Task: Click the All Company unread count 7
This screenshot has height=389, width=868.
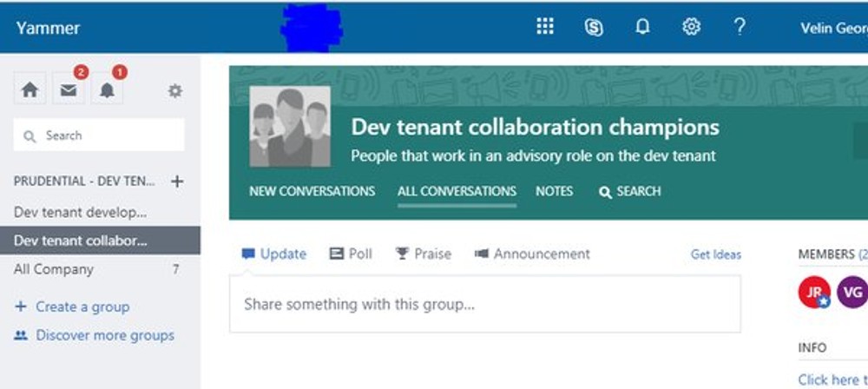Action: (x=175, y=269)
